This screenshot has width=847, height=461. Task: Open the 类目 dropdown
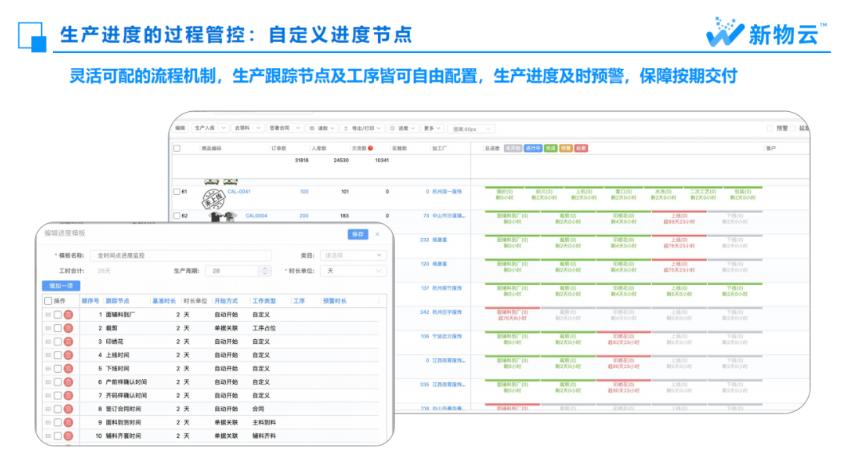(x=353, y=255)
